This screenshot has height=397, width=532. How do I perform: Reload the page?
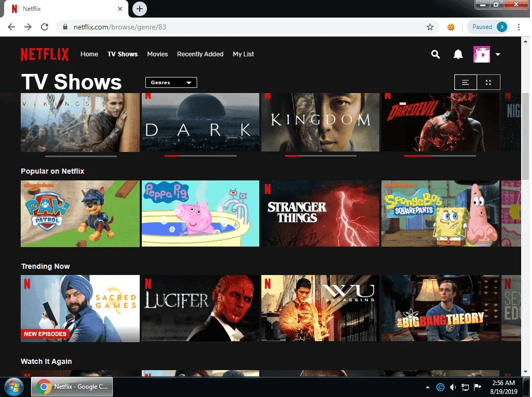point(45,27)
